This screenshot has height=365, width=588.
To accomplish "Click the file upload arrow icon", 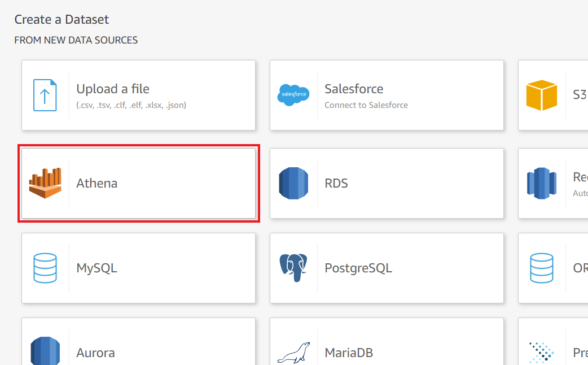I will point(45,95).
